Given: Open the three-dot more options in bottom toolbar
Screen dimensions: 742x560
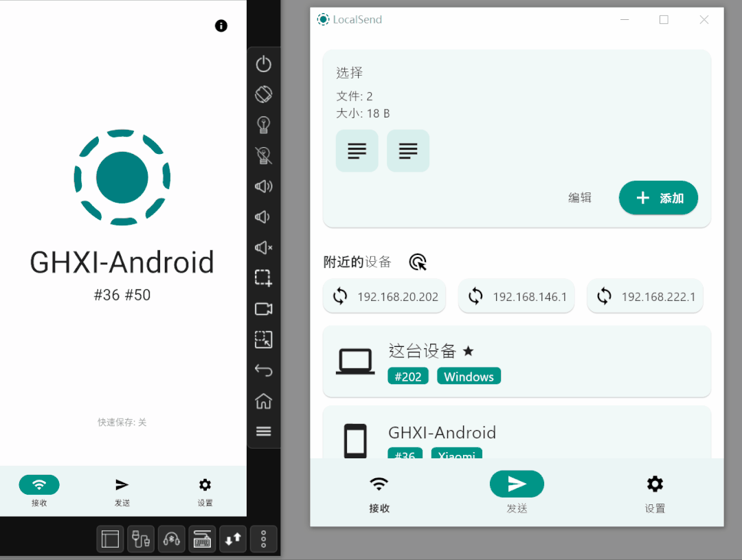Looking at the screenshot, I should point(264,539).
